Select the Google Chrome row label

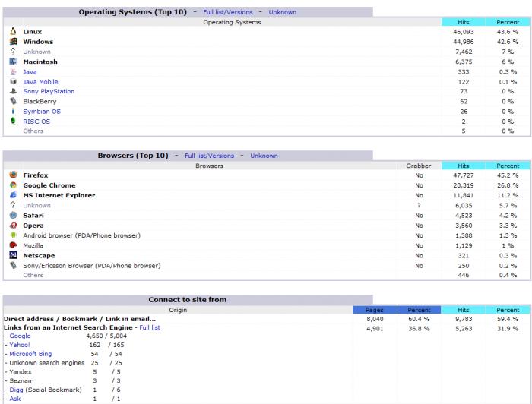(x=49, y=185)
